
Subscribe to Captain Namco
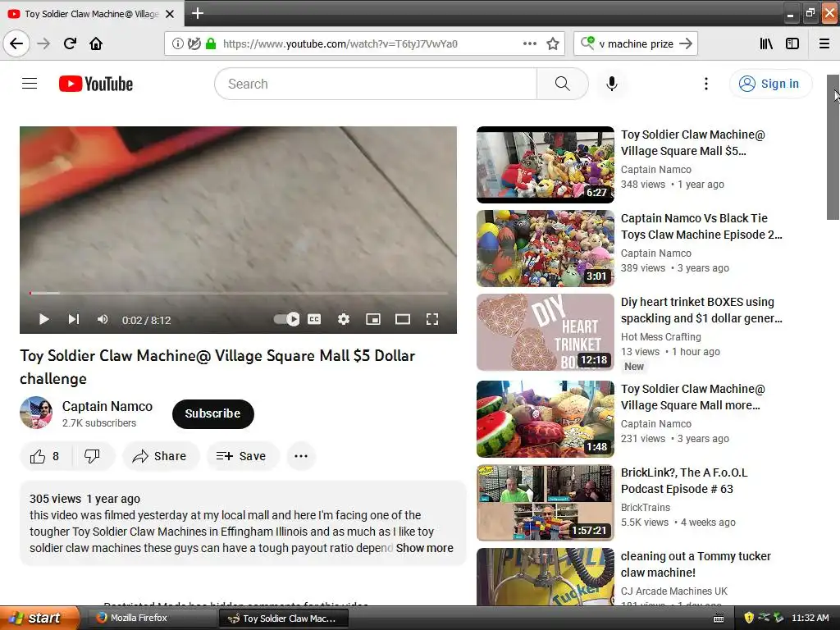[212, 413]
